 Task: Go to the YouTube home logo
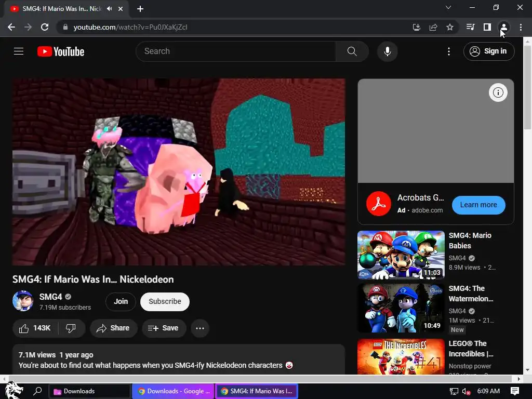coord(61,51)
